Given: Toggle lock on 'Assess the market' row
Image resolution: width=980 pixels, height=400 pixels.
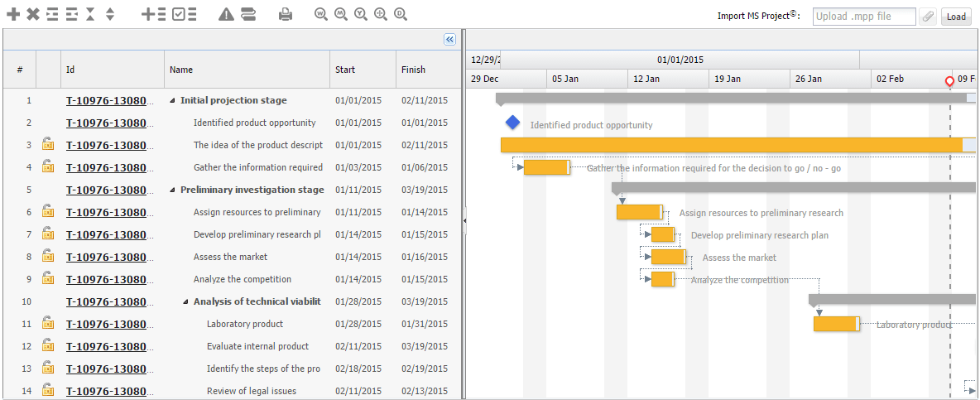Looking at the screenshot, I should [47, 256].
